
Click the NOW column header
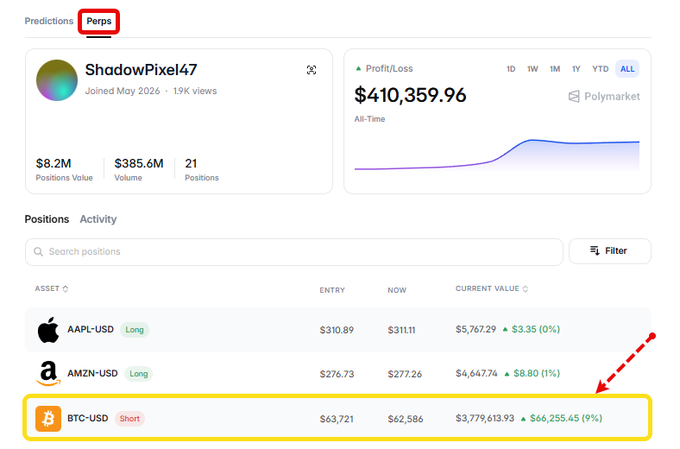397,290
